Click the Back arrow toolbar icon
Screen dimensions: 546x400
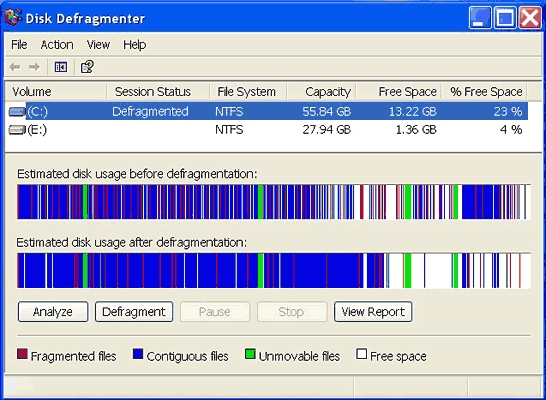15,66
